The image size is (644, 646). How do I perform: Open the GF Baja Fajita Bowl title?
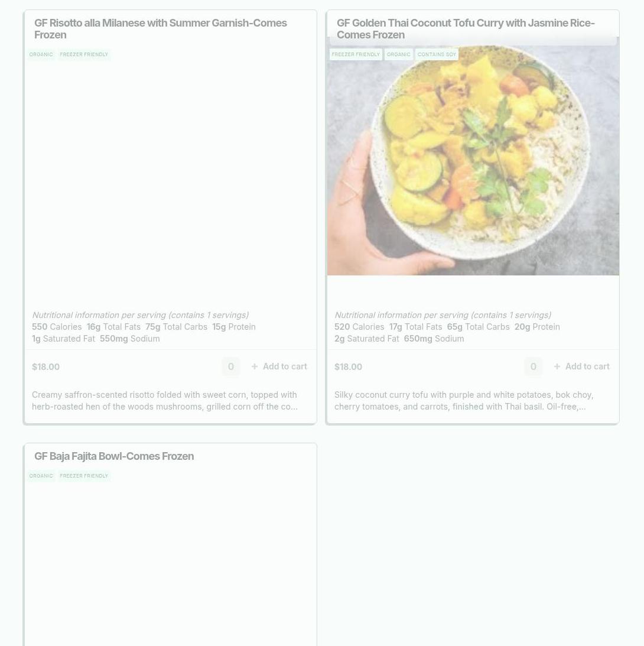click(114, 456)
